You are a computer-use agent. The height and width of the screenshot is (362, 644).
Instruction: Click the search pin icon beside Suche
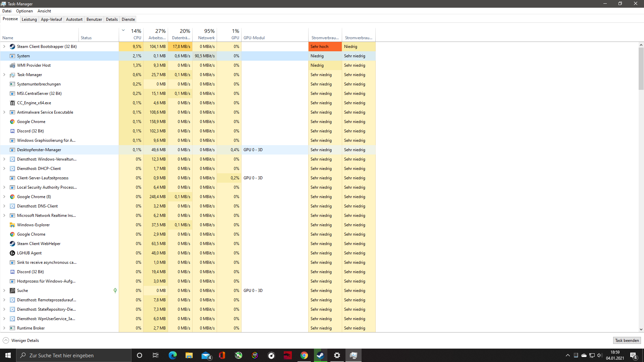point(115,290)
